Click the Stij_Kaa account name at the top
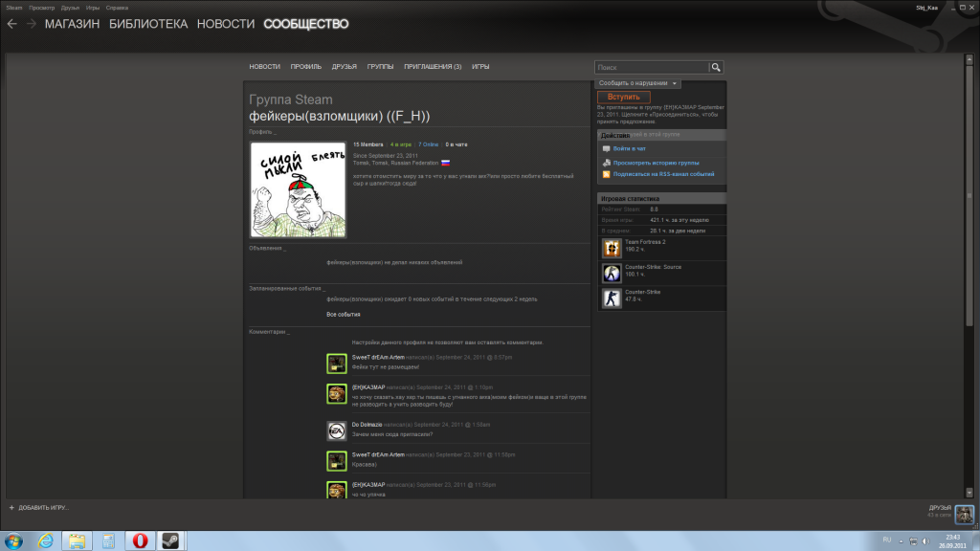The width and height of the screenshot is (980, 551). (926, 8)
